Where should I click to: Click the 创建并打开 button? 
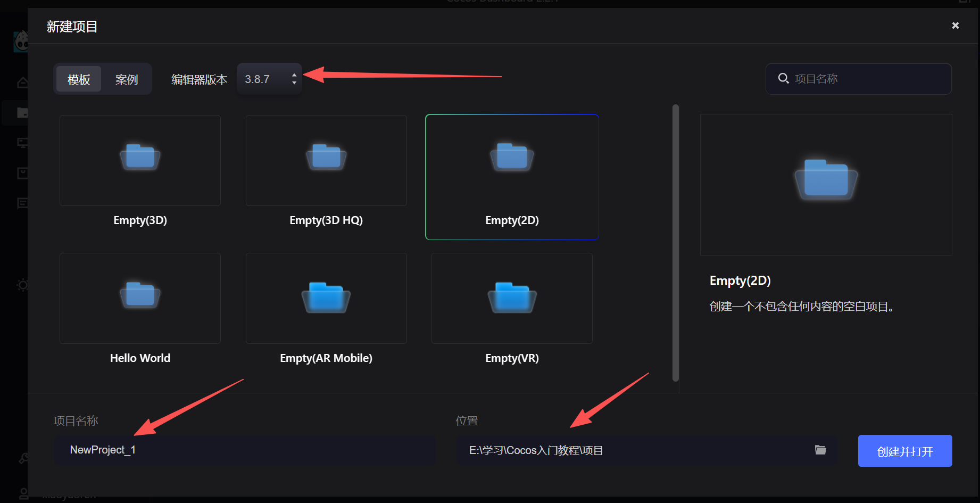point(905,451)
